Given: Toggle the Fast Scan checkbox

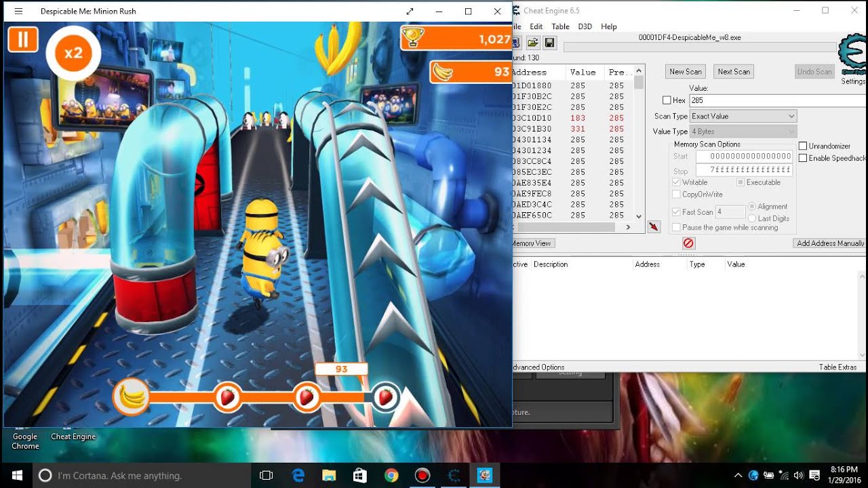Looking at the screenshot, I should [676, 212].
